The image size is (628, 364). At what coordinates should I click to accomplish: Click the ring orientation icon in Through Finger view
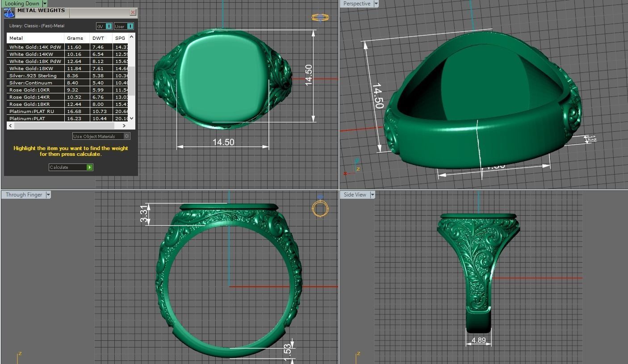click(x=320, y=209)
